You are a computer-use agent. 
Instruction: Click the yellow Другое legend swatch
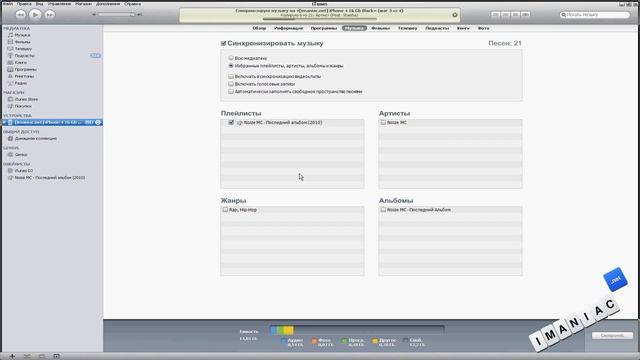[x=375, y=340]
